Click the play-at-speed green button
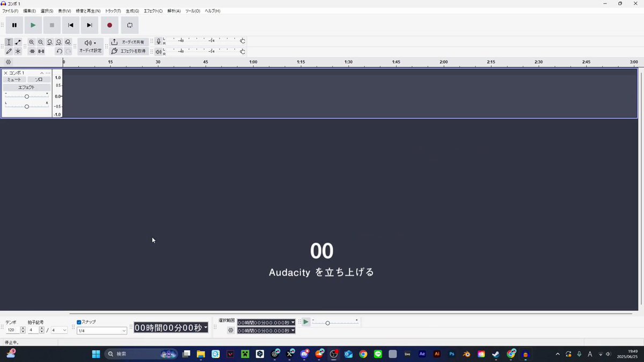The height and width of the screenshot is (362, 644). tap(306, 322)
